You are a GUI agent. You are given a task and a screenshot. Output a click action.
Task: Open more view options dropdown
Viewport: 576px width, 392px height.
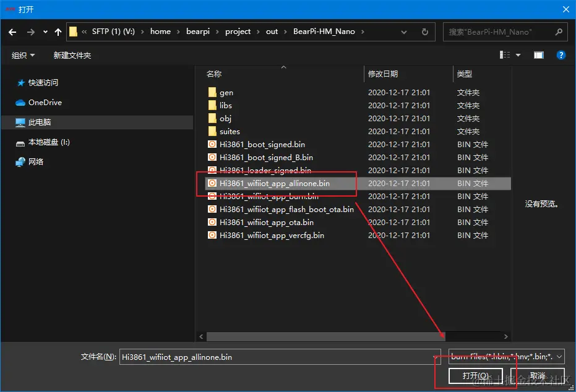click(x=518, y=55)
